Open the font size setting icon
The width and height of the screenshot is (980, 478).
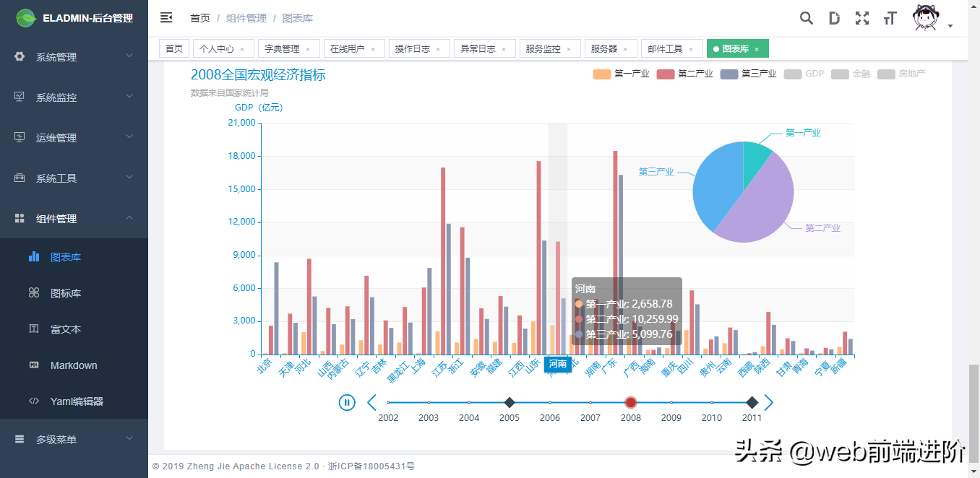(x=890, y=18)
